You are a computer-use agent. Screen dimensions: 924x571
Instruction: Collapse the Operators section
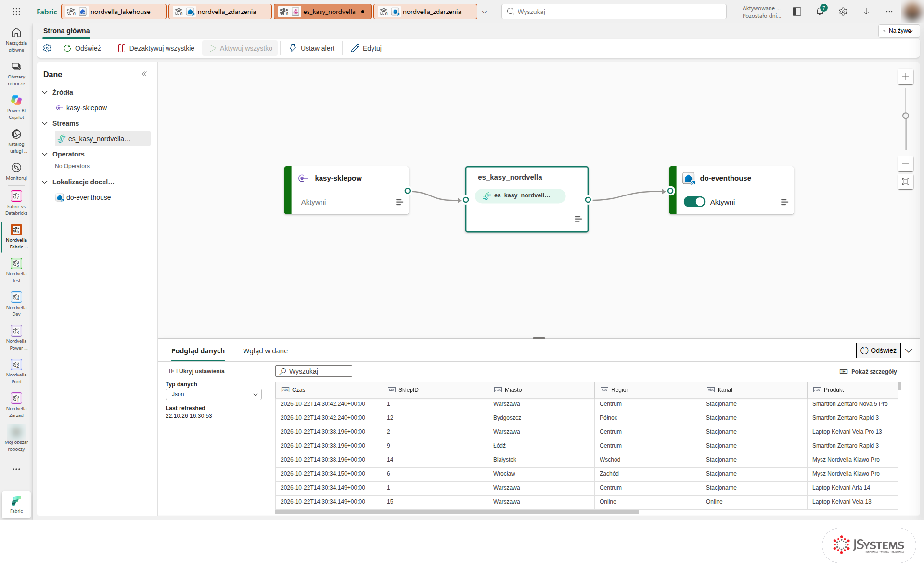[x=45, y=154]
